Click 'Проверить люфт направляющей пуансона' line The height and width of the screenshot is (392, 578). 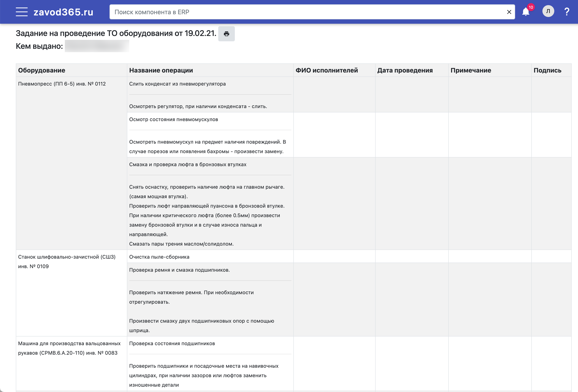click(207, 206)
